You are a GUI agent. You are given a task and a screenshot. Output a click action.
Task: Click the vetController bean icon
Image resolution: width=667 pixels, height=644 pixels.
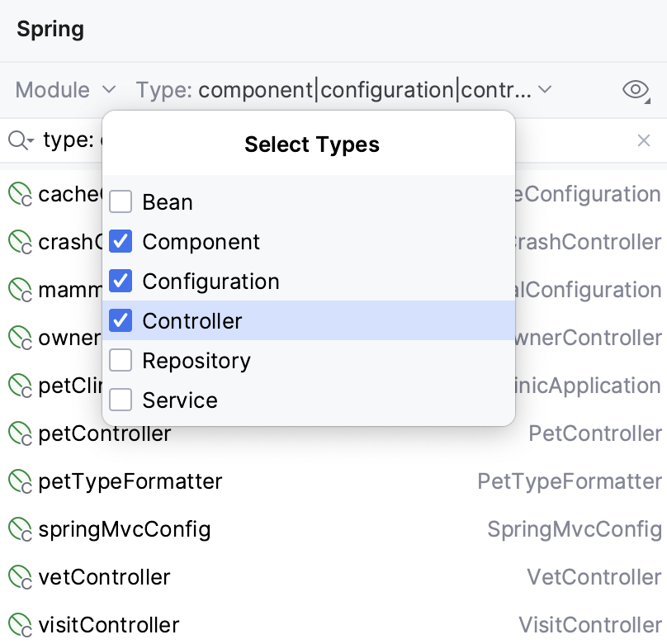(x=20, y=577)
